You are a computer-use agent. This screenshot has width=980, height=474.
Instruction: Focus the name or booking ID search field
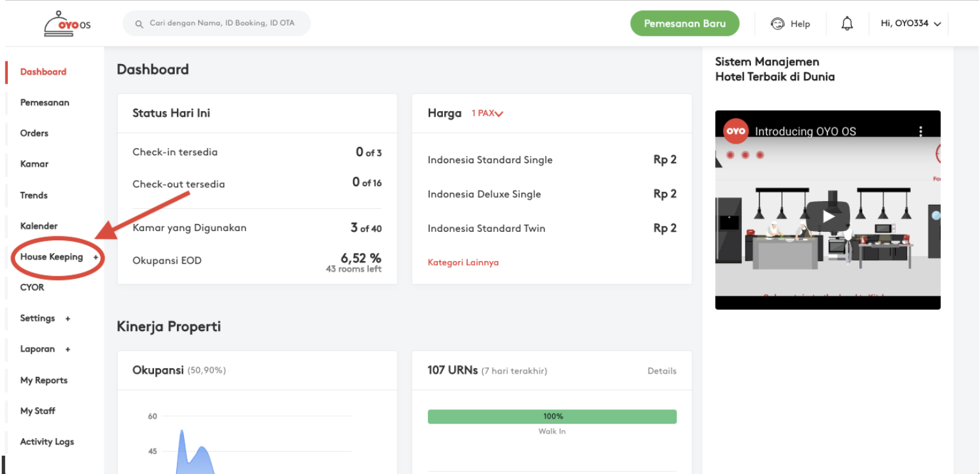coord(217,24)
